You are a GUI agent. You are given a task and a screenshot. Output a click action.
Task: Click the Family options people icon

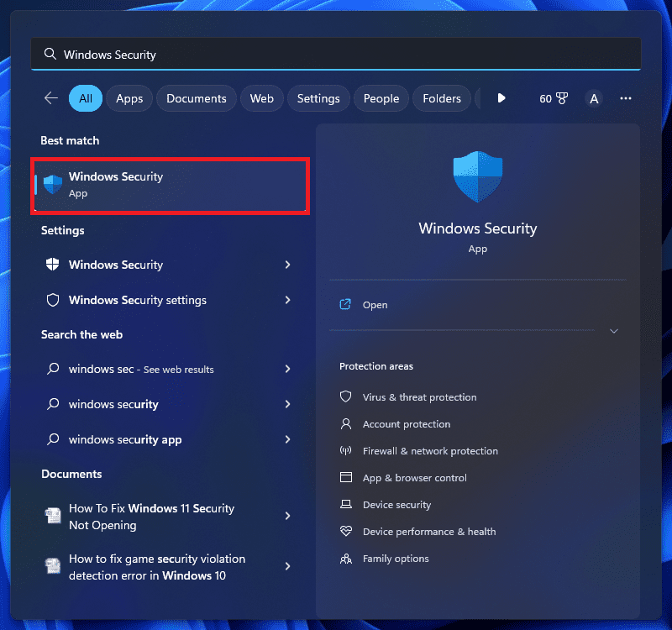pyautogui.click(x=346, y=559)
